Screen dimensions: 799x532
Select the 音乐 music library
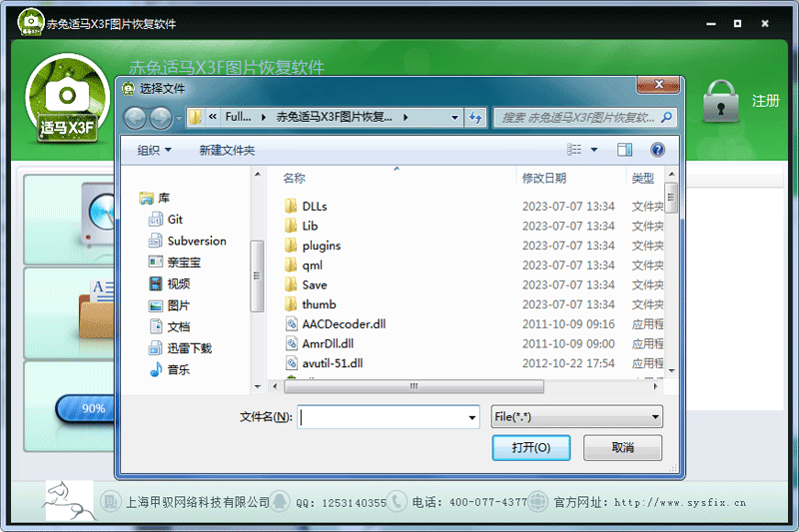pyautogui.click(x=169, y=369)
